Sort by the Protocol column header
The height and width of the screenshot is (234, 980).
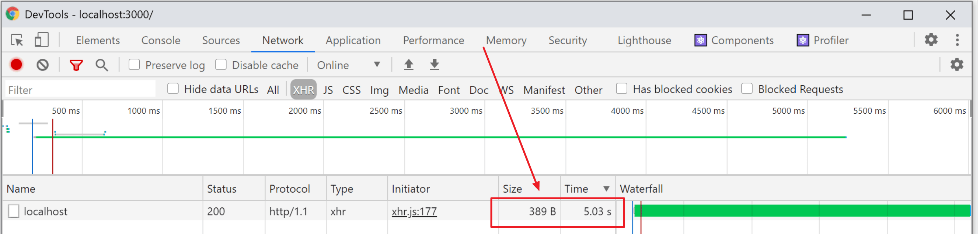click(x=296, y=189)
